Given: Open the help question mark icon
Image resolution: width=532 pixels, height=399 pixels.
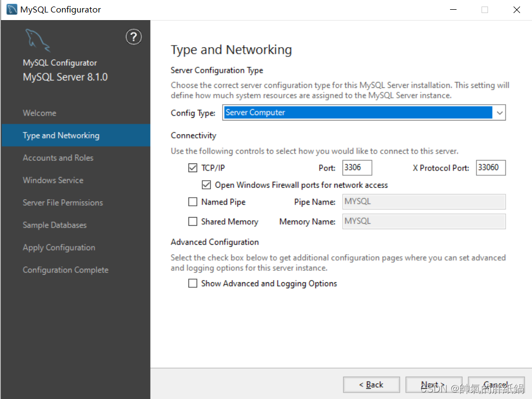Looking at the screenshot, I should coord(134,37).
